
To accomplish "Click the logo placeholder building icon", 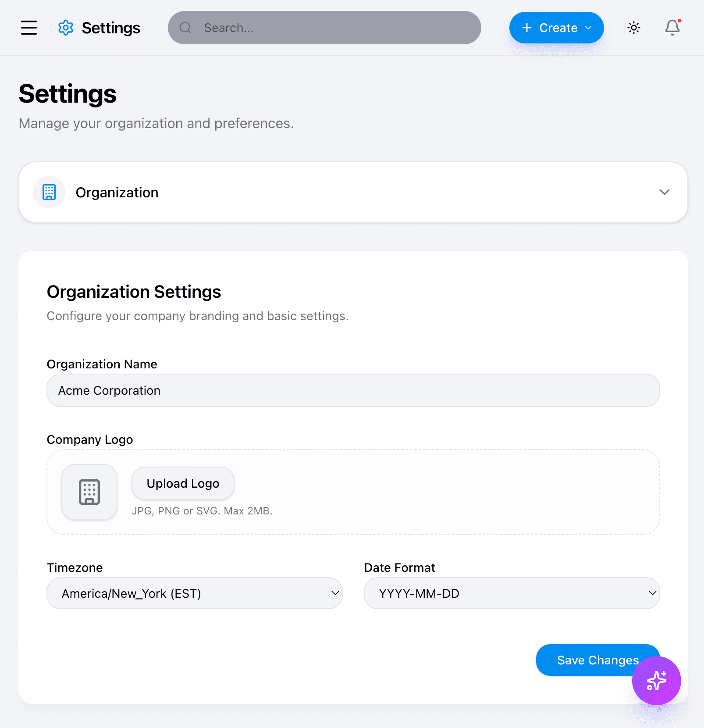I will (89, 492).
